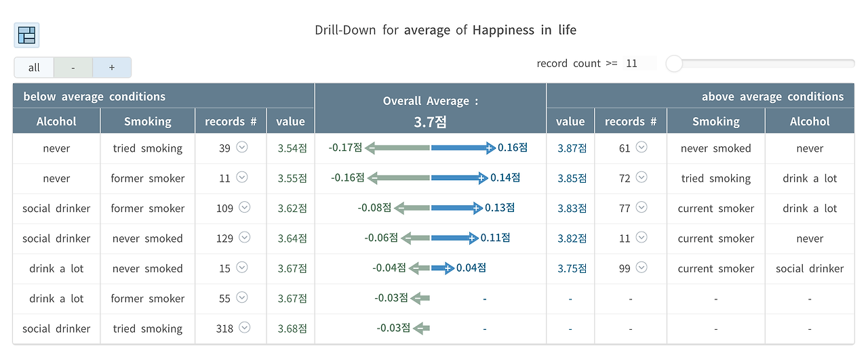Click the value 3.75점 cell

pyautogui.click(x=572, y=268)
